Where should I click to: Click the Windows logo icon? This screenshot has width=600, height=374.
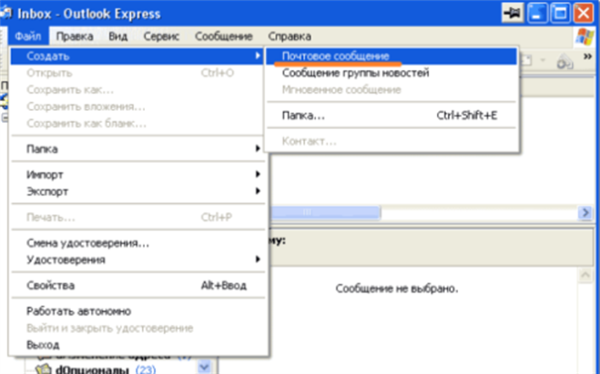[585, 37]
